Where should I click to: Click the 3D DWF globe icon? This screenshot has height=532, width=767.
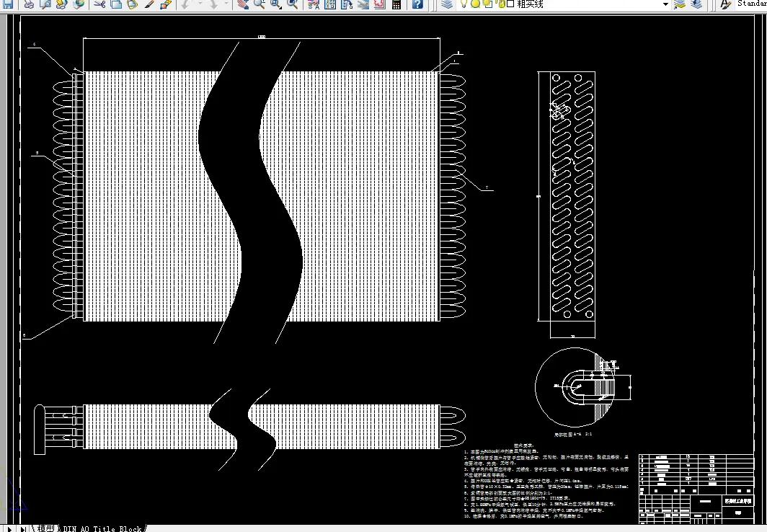coord(79,4)
